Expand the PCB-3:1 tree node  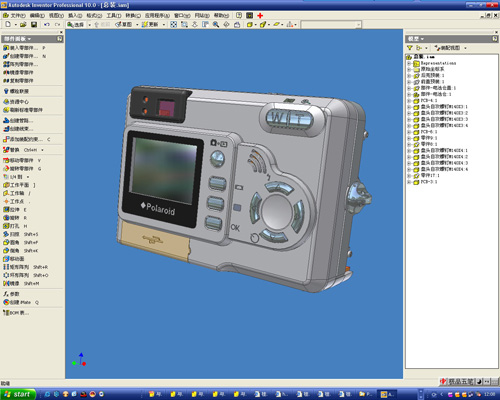point(409,182)
